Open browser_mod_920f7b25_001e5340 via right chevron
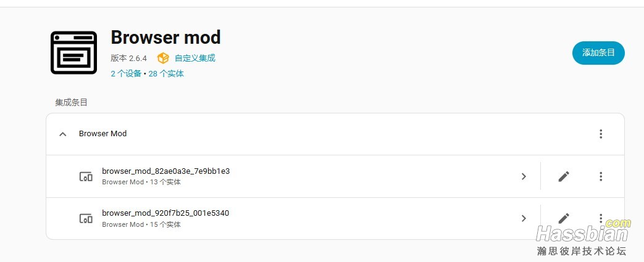The width and height of the screenshot is (644, 262). point(524,218)
